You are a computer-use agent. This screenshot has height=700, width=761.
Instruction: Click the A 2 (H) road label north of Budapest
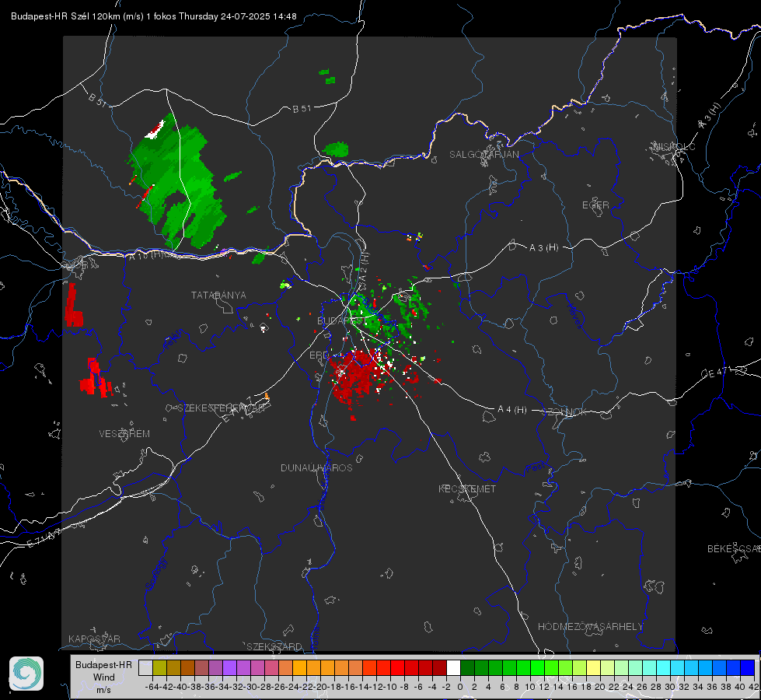(x=363, y=266)
